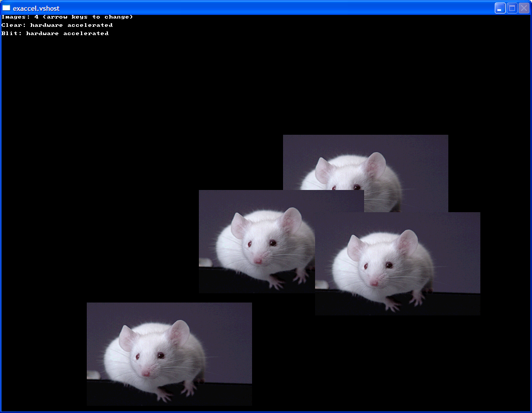The image size is (532, 413).
Task: Click the left ear of the middle-left mouse
Action: coord(240,225)
